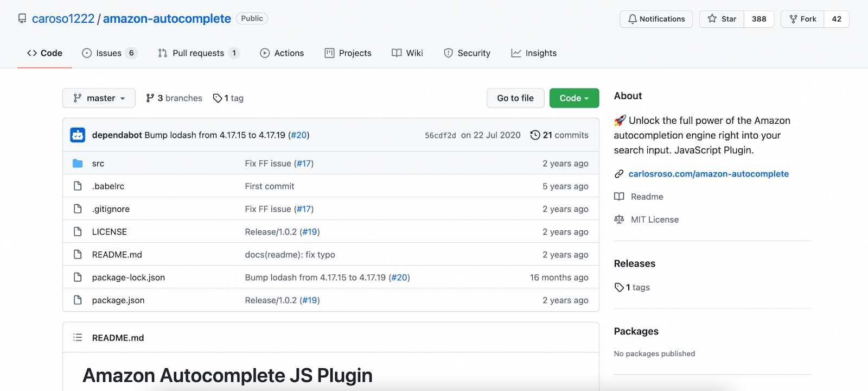
Task: Open the LICENSE file
Action: pos(109,232)
